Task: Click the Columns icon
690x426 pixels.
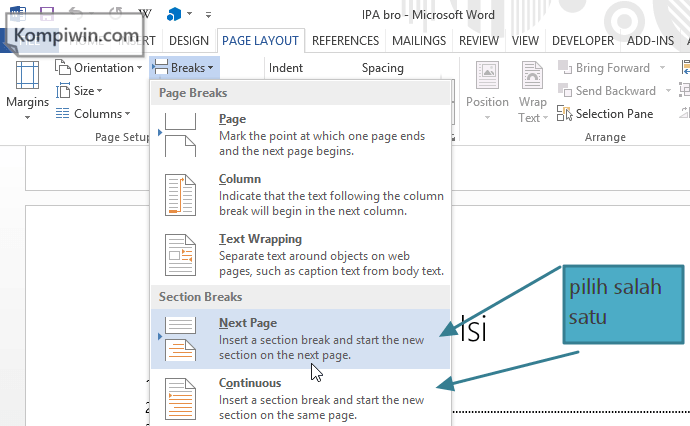Action: pos(62,114)
